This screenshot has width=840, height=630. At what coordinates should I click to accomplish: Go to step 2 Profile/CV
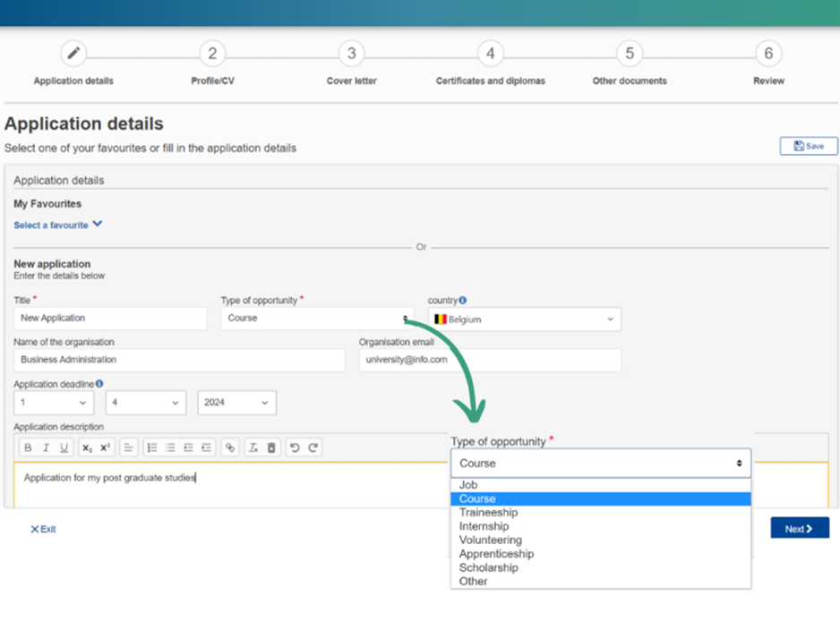coord(212,53)
